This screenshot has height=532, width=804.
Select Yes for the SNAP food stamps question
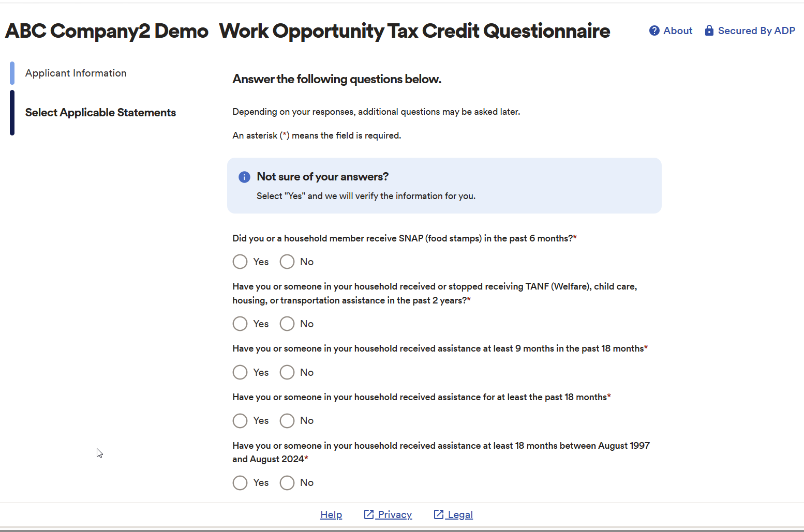240,262
